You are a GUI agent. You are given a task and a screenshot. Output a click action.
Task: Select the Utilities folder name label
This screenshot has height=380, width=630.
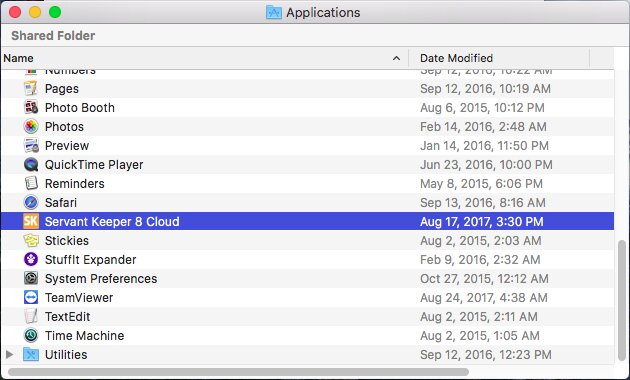[66, 355]
